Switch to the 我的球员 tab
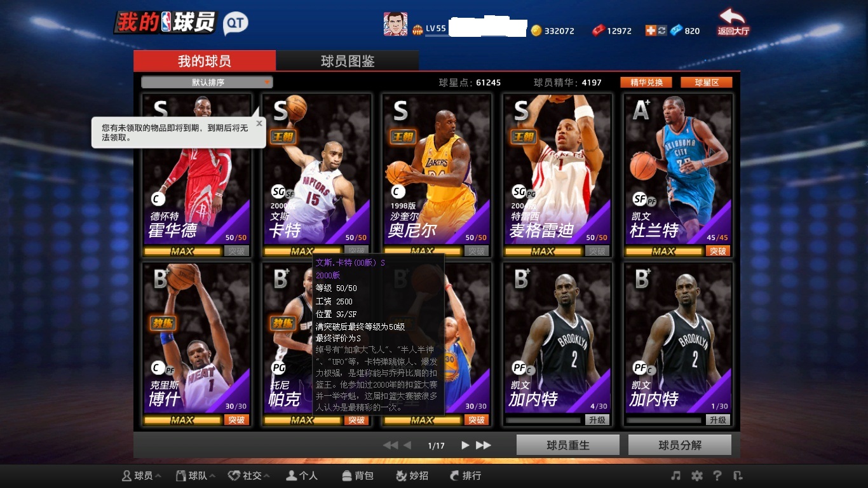This screenshot has width=868, height=488. click(205, 61)
